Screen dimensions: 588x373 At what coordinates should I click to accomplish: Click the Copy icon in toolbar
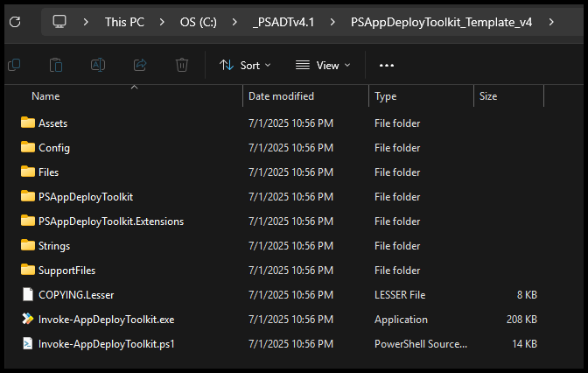point(14,65)
